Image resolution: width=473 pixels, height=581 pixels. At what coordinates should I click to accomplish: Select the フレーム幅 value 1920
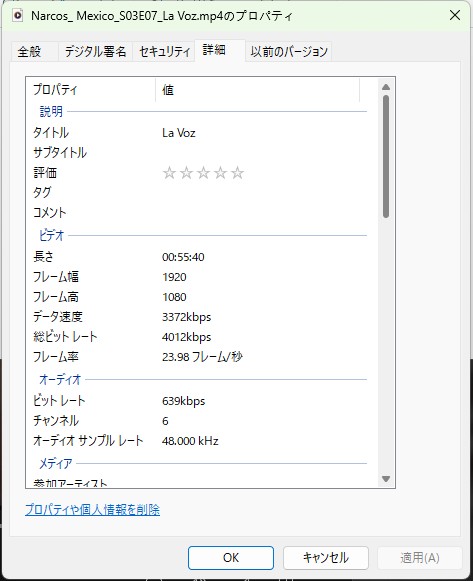point(174,277)
